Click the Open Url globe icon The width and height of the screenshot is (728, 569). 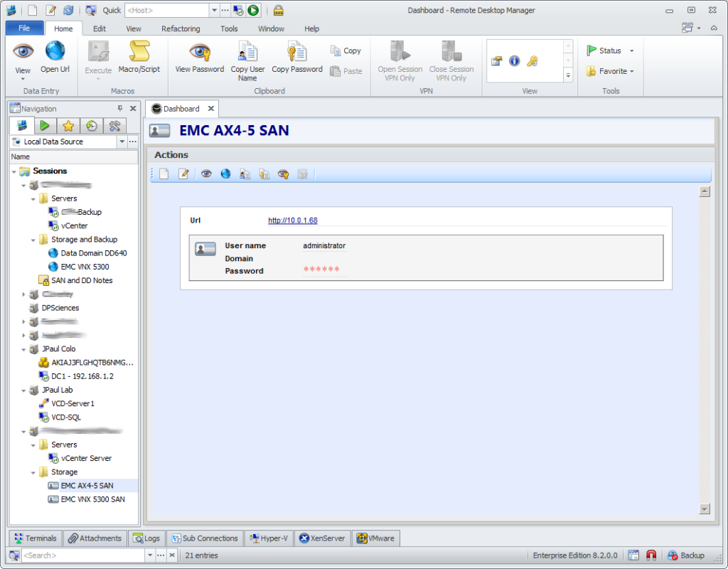[x=55, y=51]
